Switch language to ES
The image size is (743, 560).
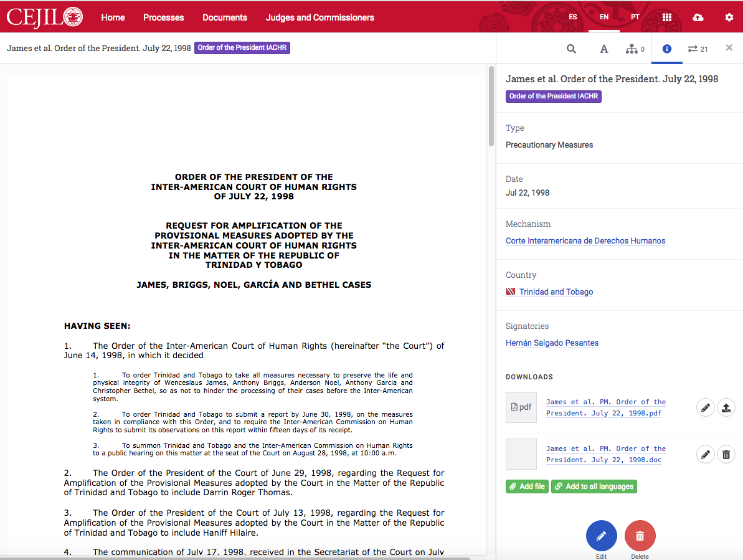point(573,17)
